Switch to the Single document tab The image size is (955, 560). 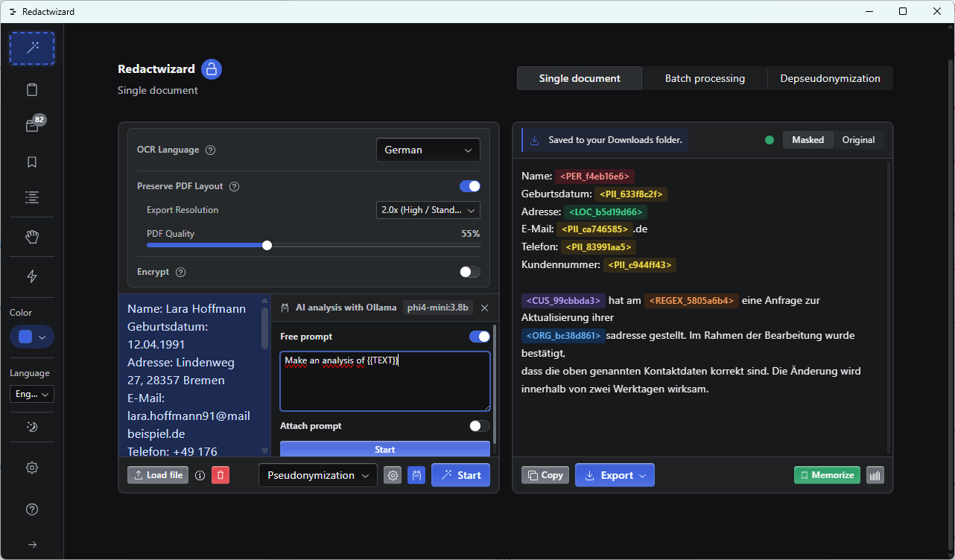[580, 78]
